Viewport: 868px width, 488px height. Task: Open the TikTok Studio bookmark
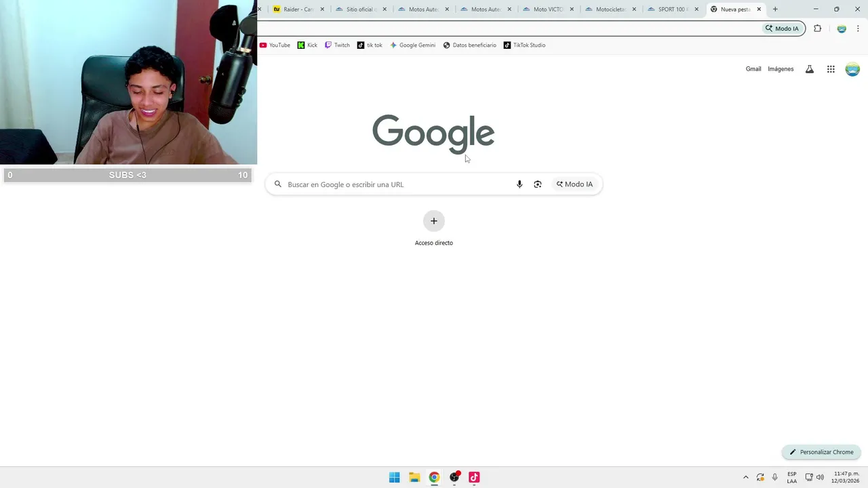click(x=524, y=45)
